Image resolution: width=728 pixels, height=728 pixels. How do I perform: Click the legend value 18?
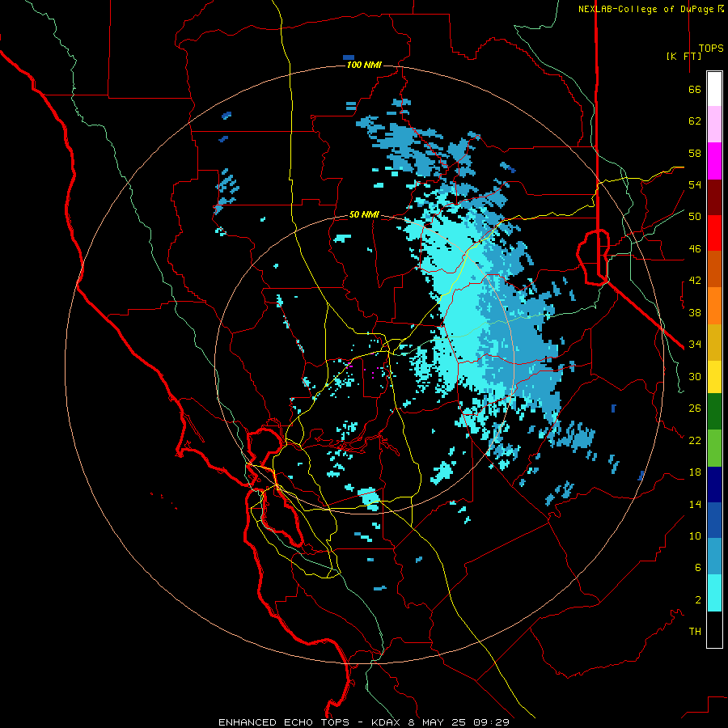click(x=695, y=472)
